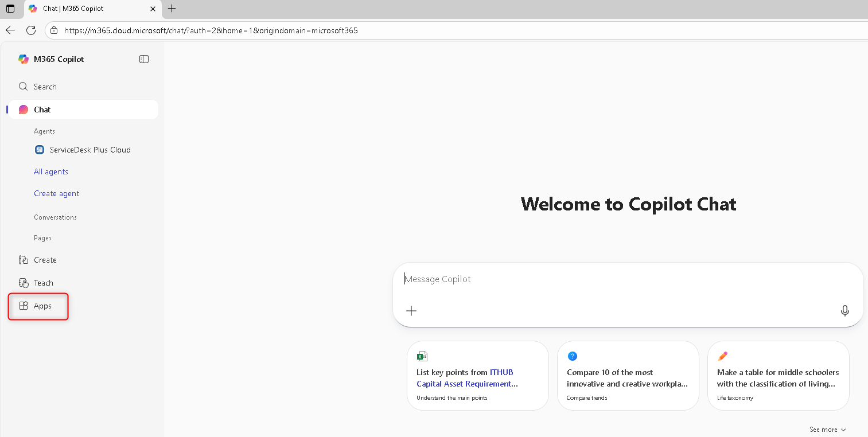This screenshot has width=868, height=437.
Task: Collapse the sidebar with the panel toggle icon
Action: [144, 59]
